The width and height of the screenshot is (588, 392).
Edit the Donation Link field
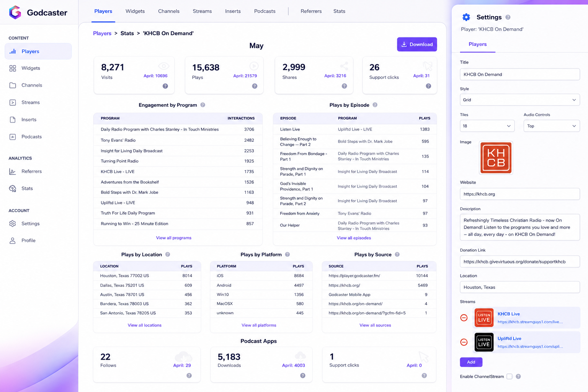tap(520, 262)
